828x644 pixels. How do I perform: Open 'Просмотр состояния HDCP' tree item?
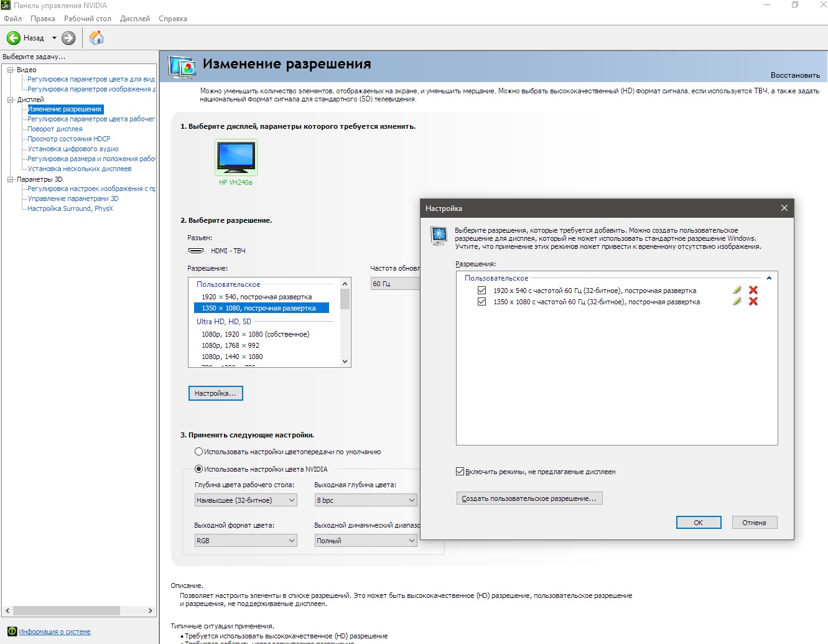(x=69, y=139)
